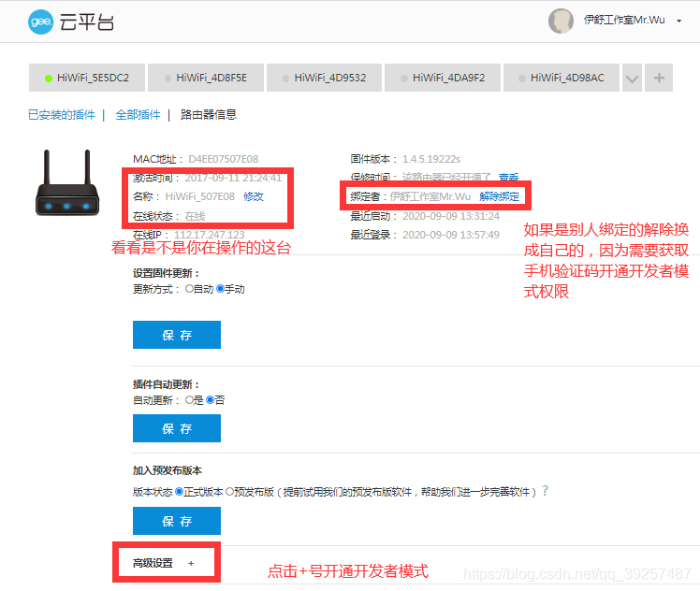Screen dimensions: 700x591
Task: Click the router name HiWiFi_507E08
Action: [200, 196]
